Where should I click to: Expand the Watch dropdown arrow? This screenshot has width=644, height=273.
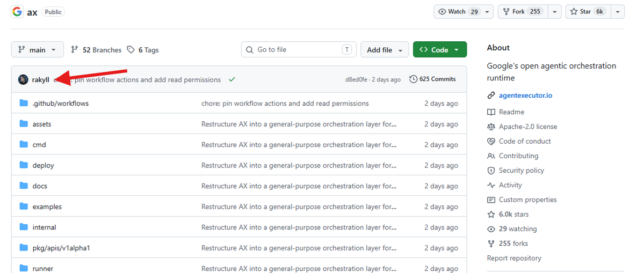coord(488,12)
